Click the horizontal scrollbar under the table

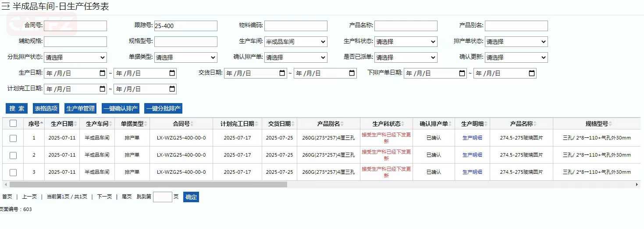[x=148, y=185]
